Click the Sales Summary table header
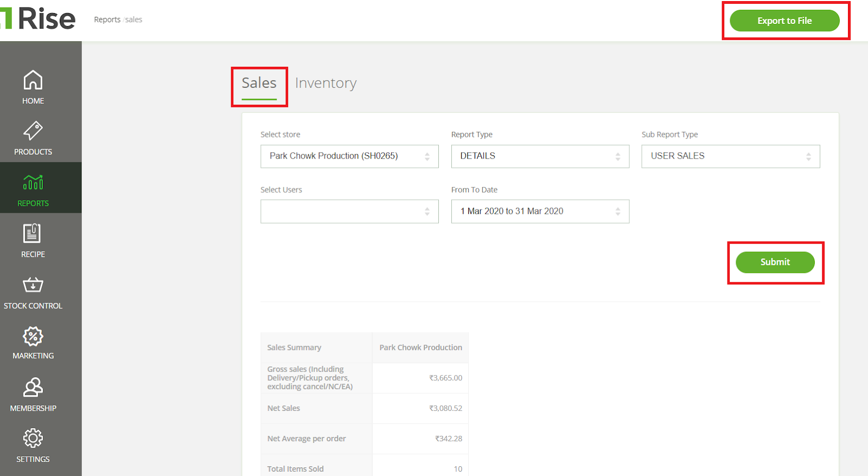 tap(294, 347)
